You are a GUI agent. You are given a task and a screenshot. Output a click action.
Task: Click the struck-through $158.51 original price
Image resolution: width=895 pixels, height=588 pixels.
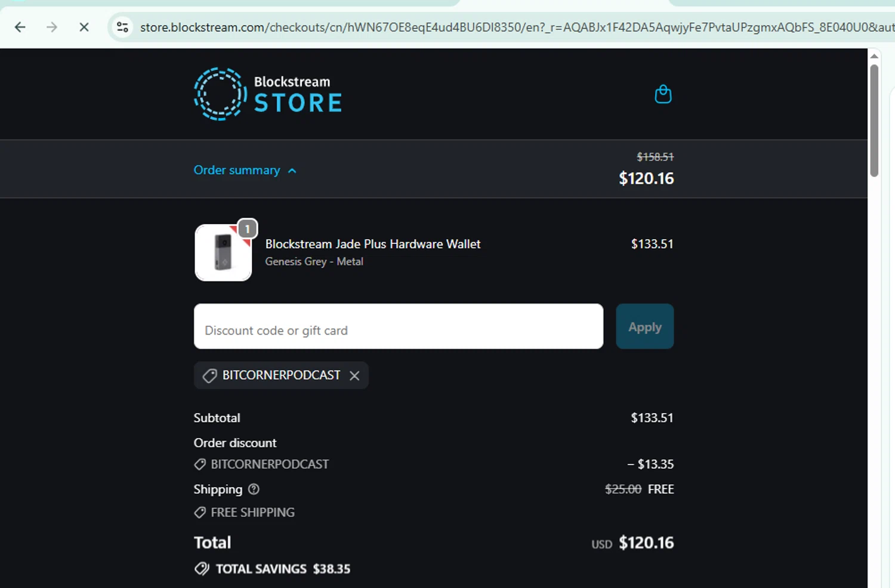[655, 157]
